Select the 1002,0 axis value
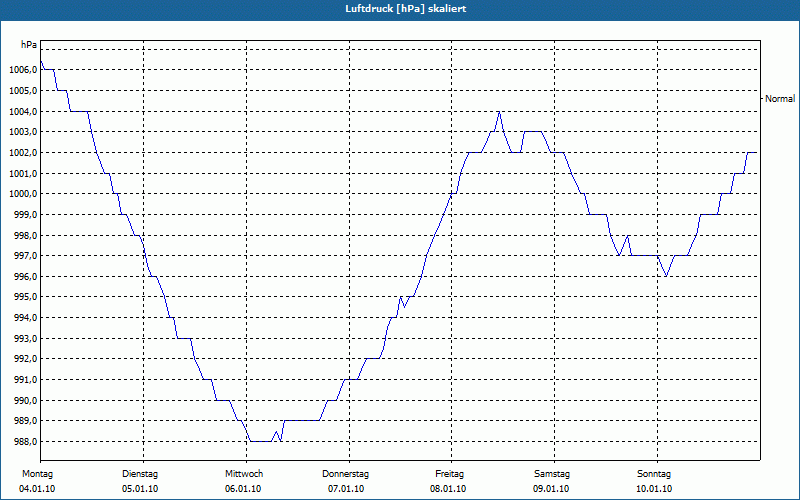This screenshot has height=500, width=800. (23, 153)
